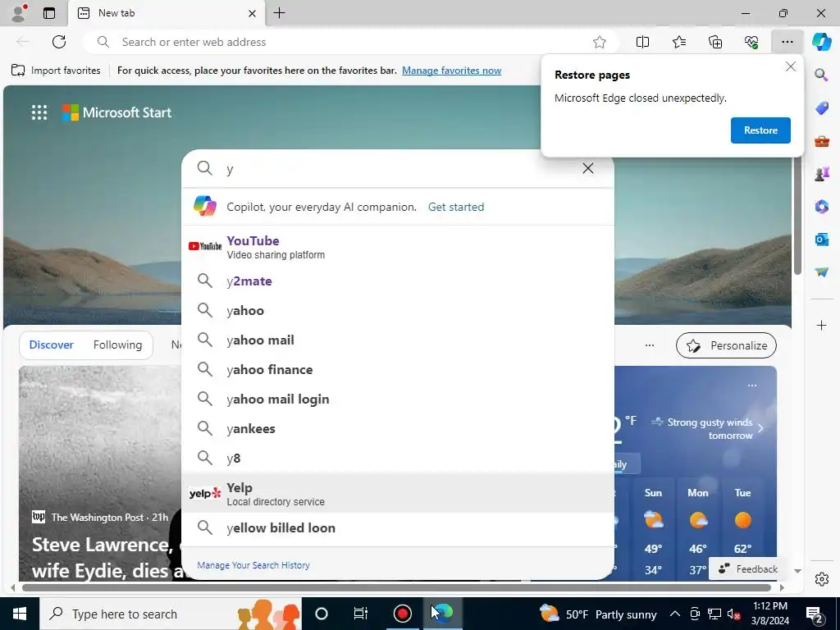Viewport: 840px width, 630px height.
Task: Click Import favorites button
Action: pyautogui.click(x=56, y=71)
